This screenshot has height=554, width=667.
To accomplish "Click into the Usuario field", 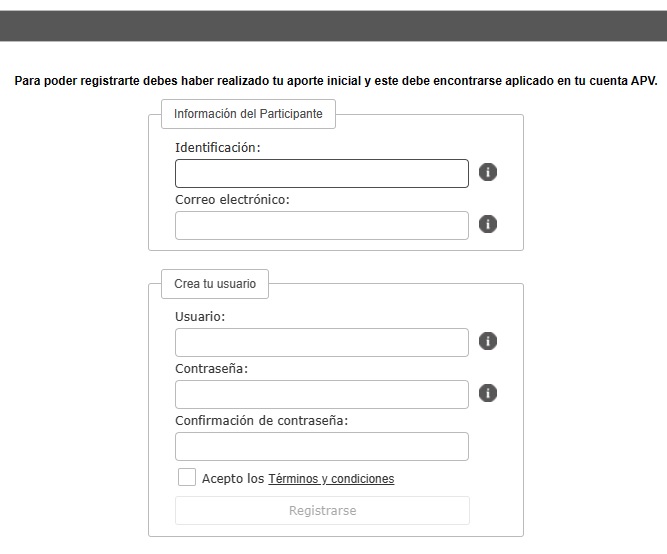I will [x=322, y=343].
